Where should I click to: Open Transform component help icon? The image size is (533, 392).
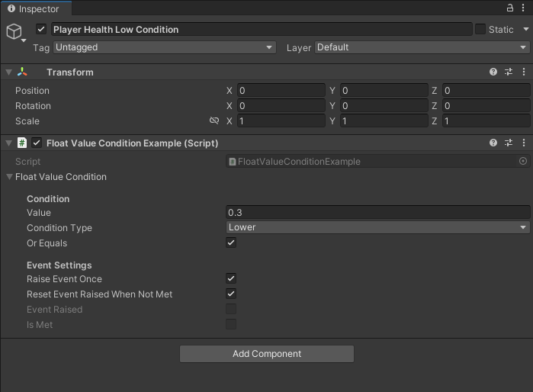[493, 72]
